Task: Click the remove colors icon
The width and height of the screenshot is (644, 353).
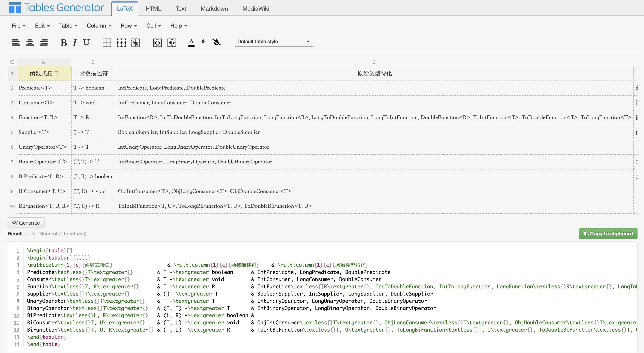Action: pyautogui.click(x=217, y=42)
